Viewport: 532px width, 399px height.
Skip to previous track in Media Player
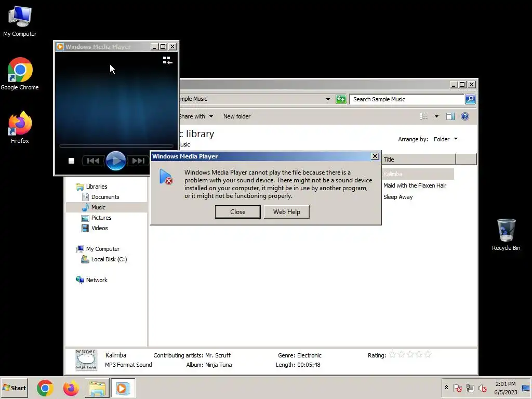click(94, 161)
